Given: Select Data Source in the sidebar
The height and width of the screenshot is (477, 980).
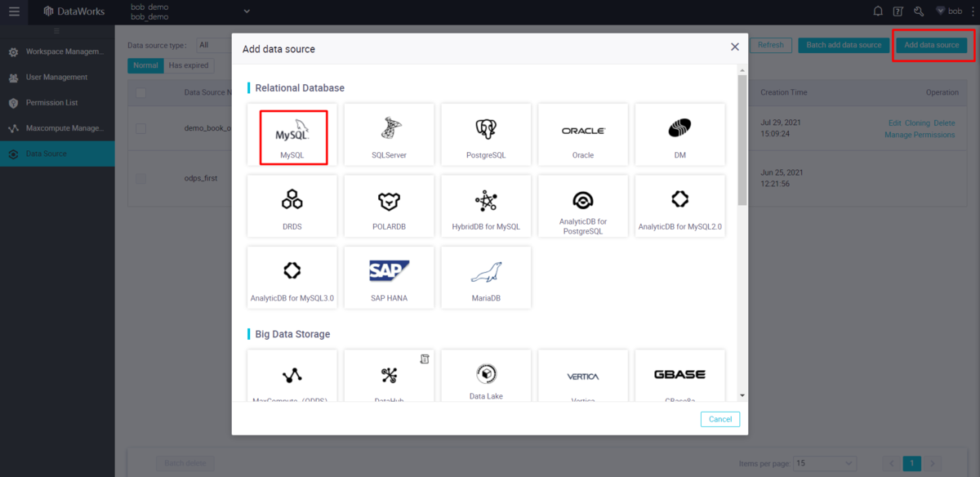Looking at the screenshot, I should point(57,154).
